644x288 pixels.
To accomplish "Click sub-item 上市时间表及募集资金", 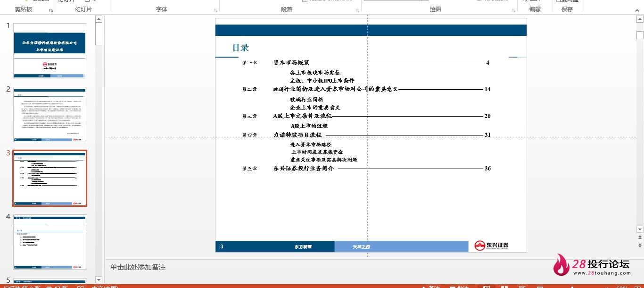I will [x=317, y=152].
